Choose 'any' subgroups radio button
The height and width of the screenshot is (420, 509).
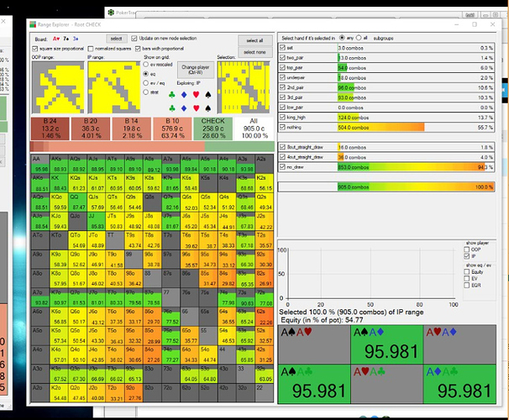pyautogui.click(x=342, y=38)
